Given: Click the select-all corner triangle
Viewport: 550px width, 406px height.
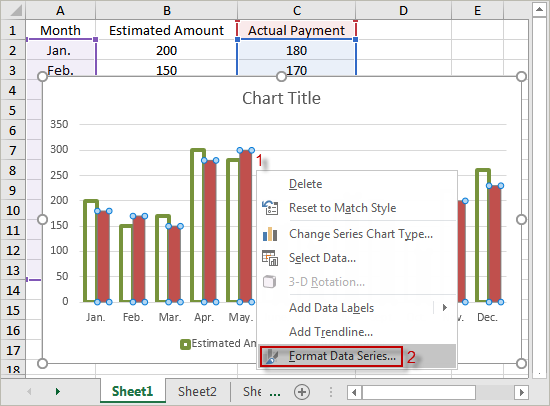Looking at the screenshot, I should pyautogui.click(x=15, y=10).
